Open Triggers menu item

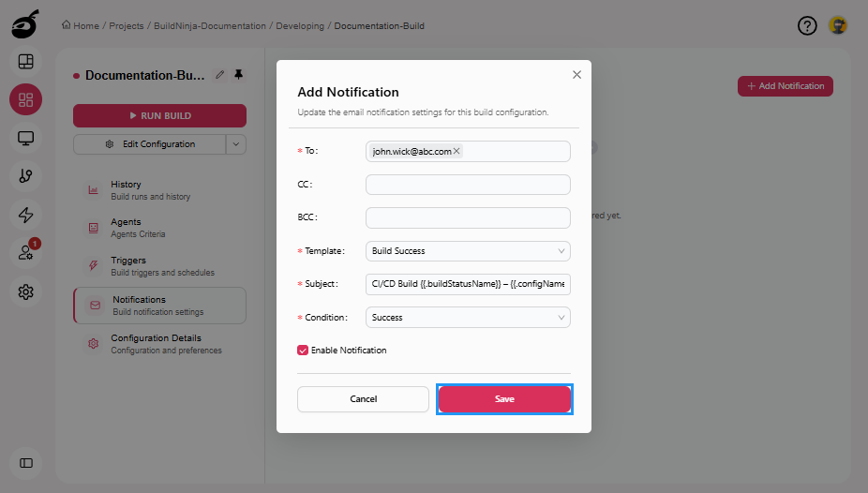159,265
